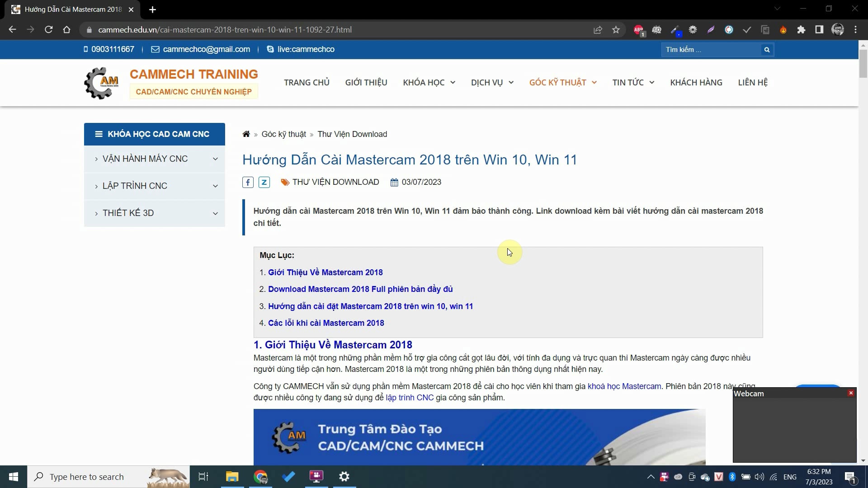Open the KHÓA HỌC dropdown menu
This screenshot has height=488, width=868.
click(x=429, y=83)
